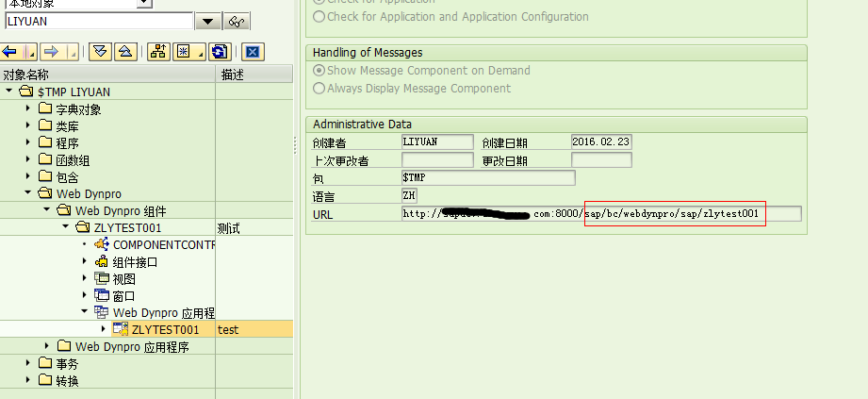Click the 函数组 folder icon
Image resolution: width=868 pixels, height=399 pixels.
(x=45, y=159)
